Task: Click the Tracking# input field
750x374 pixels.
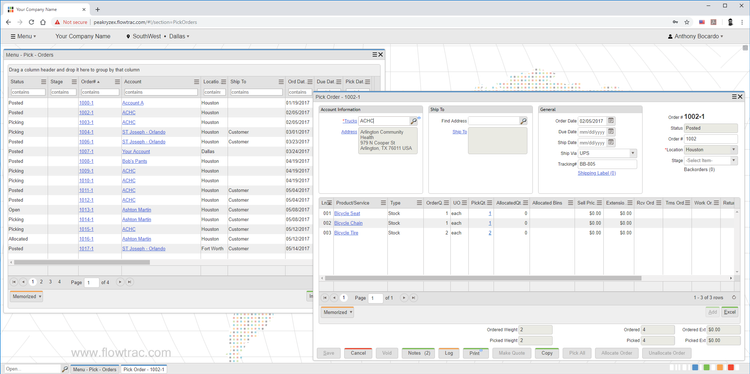Action: (607, 164)
